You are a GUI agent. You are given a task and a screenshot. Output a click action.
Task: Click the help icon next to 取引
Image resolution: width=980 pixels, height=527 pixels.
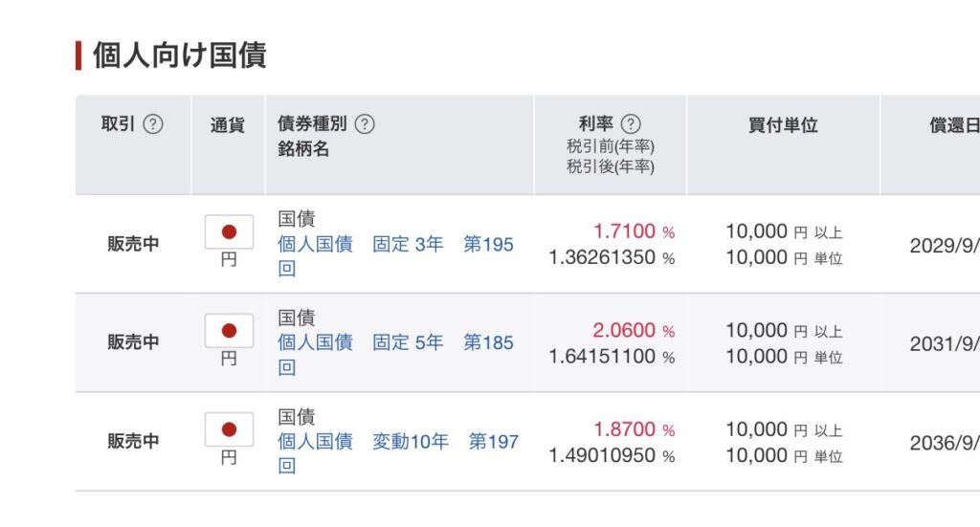click(x=153, y=124)
